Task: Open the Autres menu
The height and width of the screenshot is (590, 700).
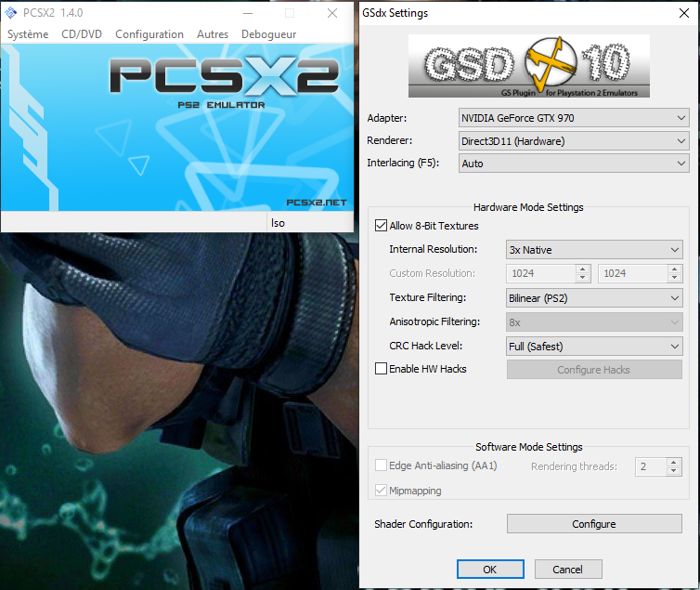Action: pyautogui.click(x=213, y=34)
